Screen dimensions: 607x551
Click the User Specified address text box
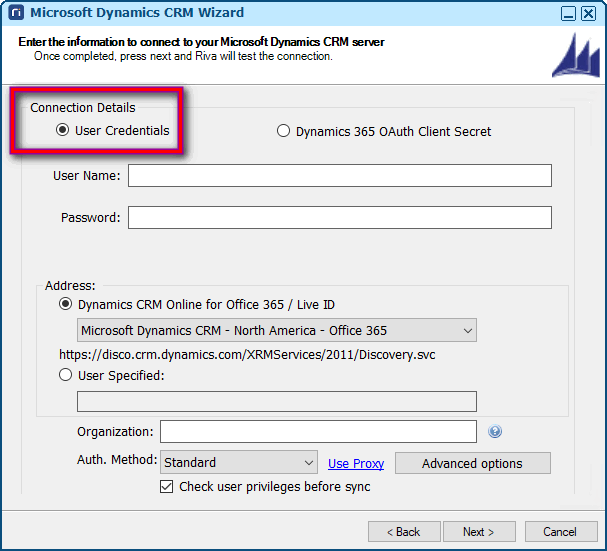point(277,402)
